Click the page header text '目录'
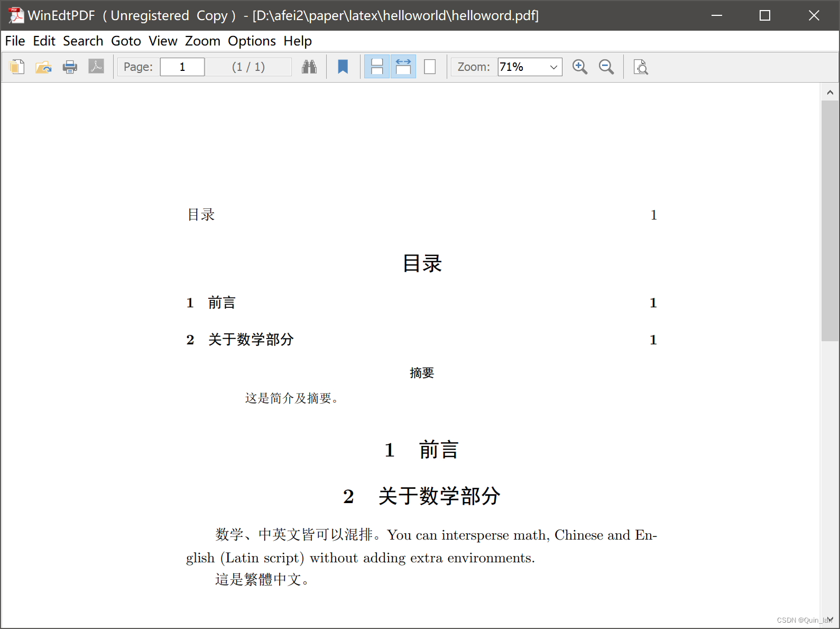The image size is (840, 629). click(x=201, y=215)
